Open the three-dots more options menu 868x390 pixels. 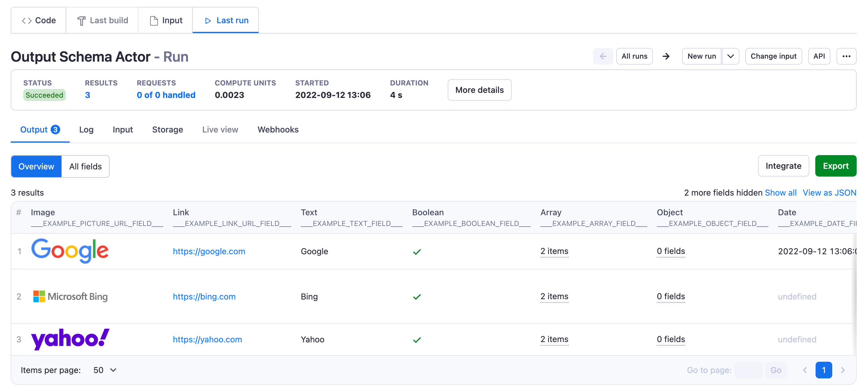[846, 56]
